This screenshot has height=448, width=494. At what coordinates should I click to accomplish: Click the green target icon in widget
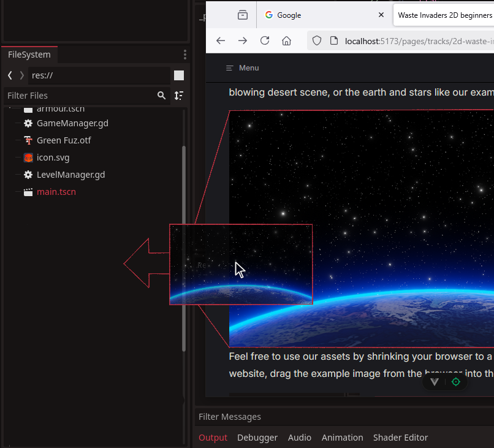pos(456,382)
